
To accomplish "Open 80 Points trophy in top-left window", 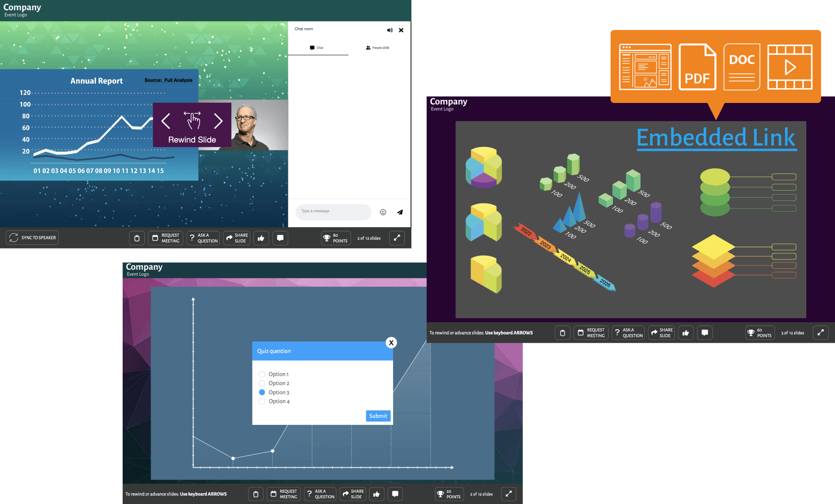I will point(336,238).
